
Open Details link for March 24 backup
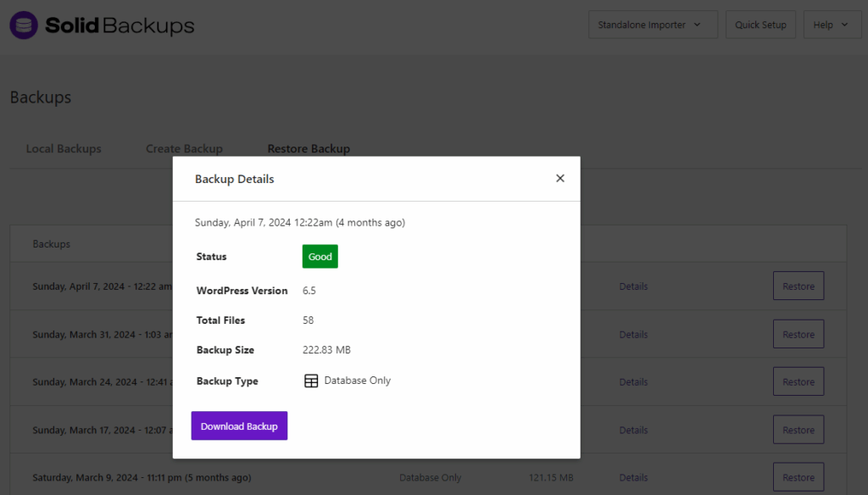coord(633,382)
